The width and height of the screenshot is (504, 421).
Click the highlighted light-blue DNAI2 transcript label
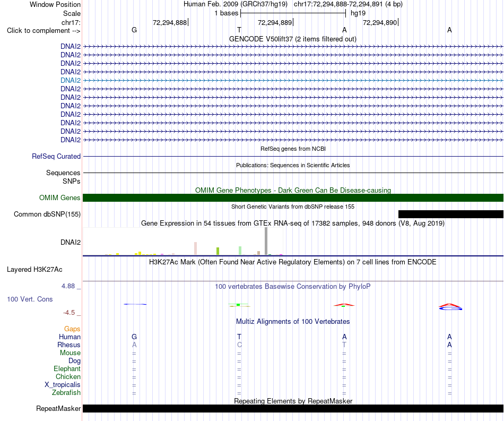tap(71, 80)
